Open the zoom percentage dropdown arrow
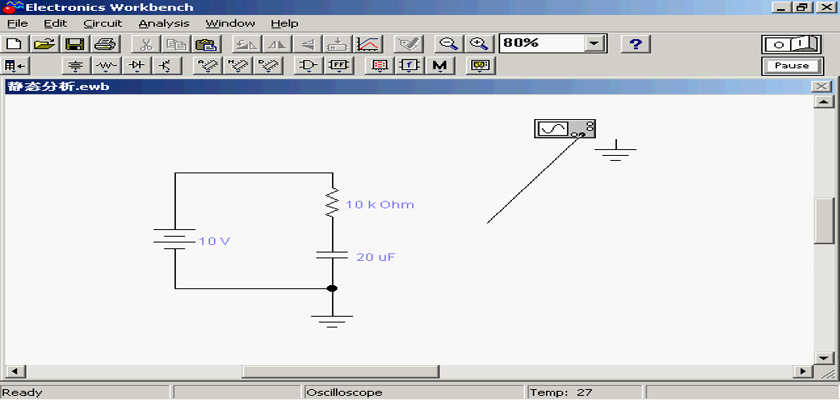Image resolution: width=840 pixels, height=400 pixels. [x=594, y=43]
